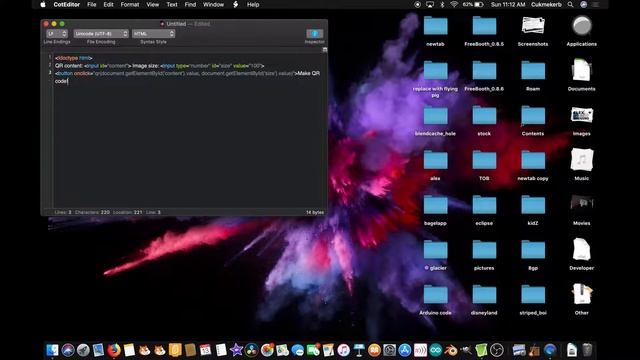Select the FreeBooth_0.8.5 folder on the desktop
This screenshot has width=640, height=360.
[484, 27]
